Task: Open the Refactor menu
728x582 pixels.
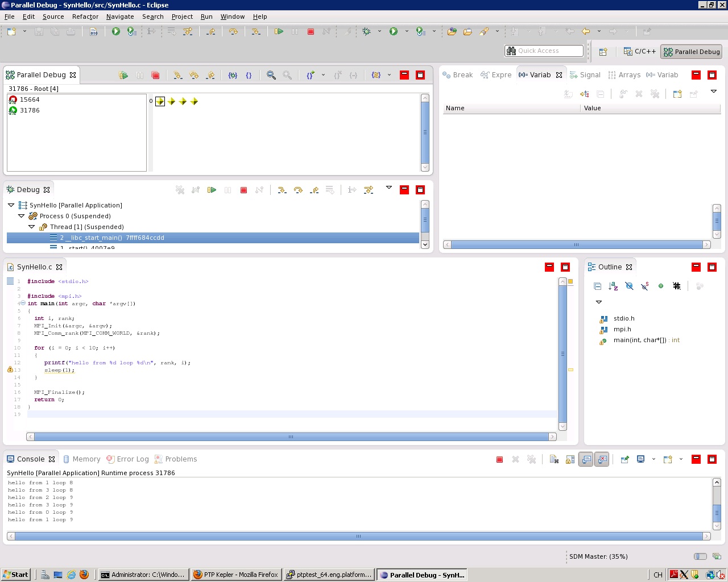Action: 85,16
